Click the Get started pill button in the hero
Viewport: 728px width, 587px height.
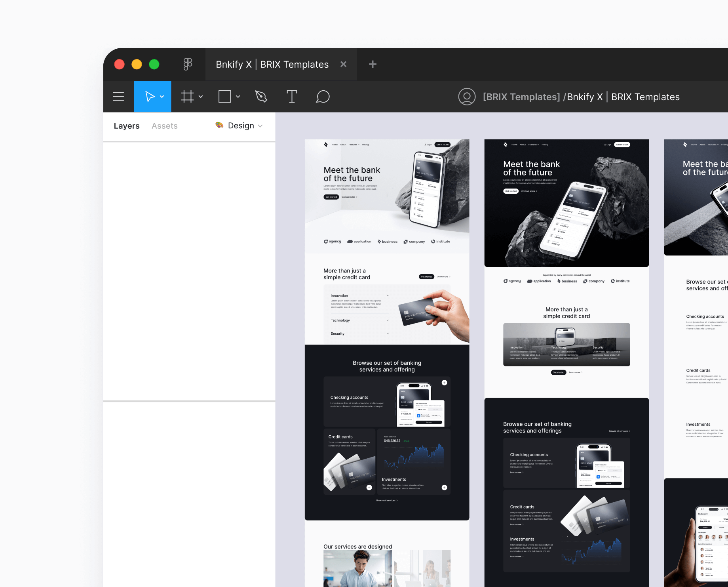331,197
